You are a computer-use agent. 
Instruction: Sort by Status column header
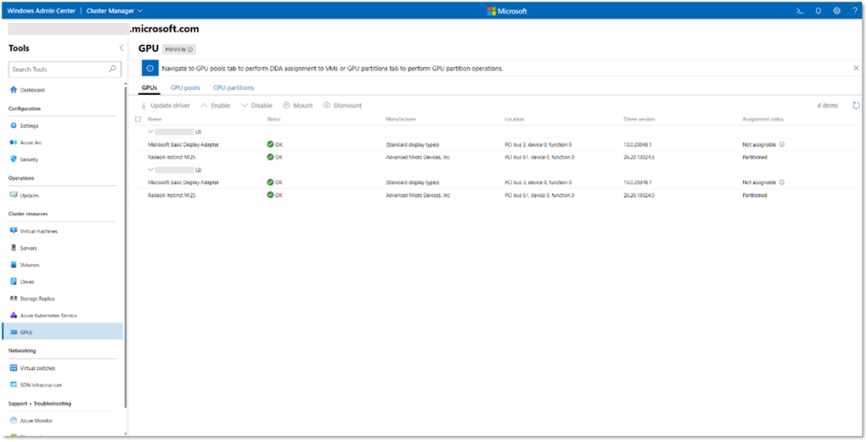click(x=273, y=119)
